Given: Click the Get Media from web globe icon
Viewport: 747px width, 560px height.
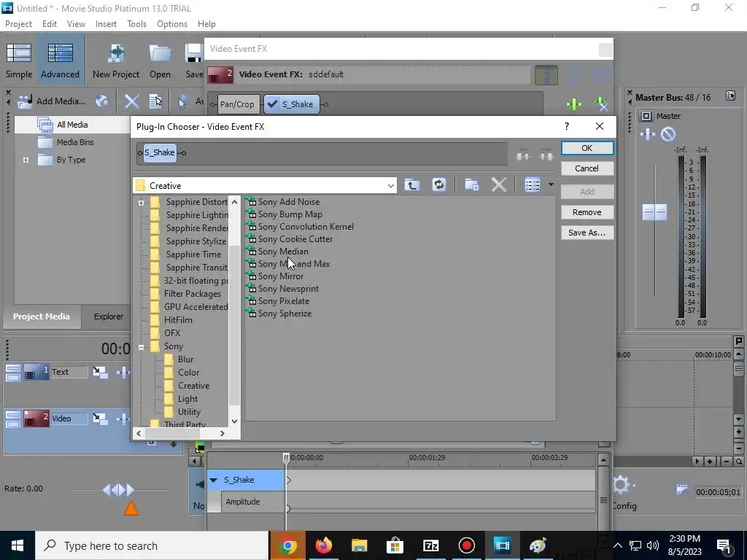Looking at the screenshot, I should 102,101.
